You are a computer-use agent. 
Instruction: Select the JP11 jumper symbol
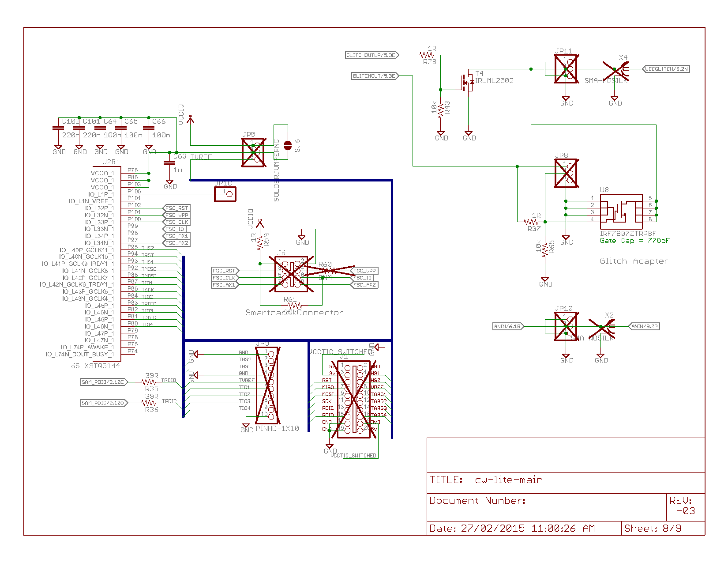point(566,69)
